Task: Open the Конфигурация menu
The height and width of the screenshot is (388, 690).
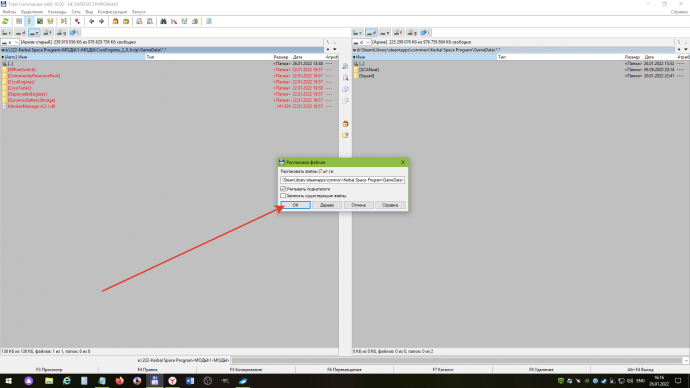Action: pyautogui.click(x=112, y=12)
